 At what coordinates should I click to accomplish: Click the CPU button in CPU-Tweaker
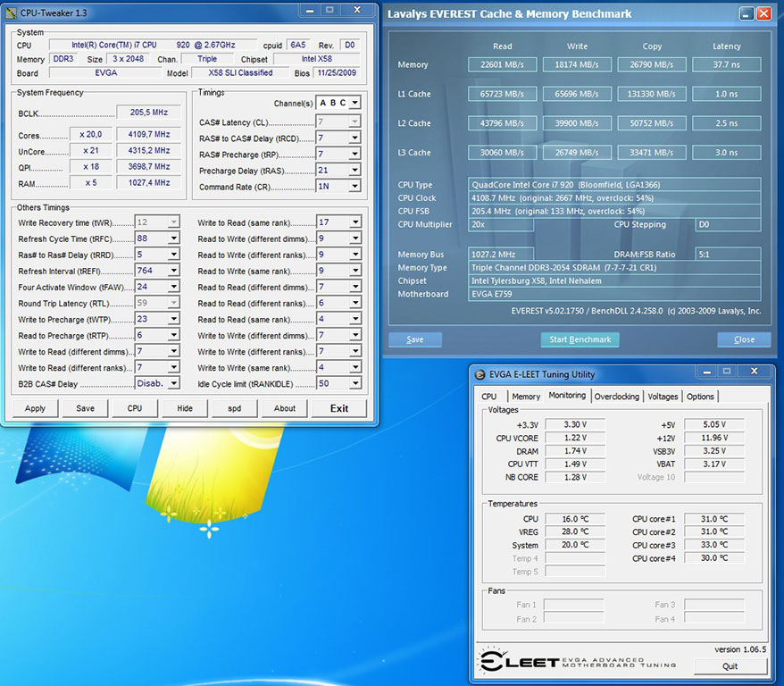click(135, 408)
